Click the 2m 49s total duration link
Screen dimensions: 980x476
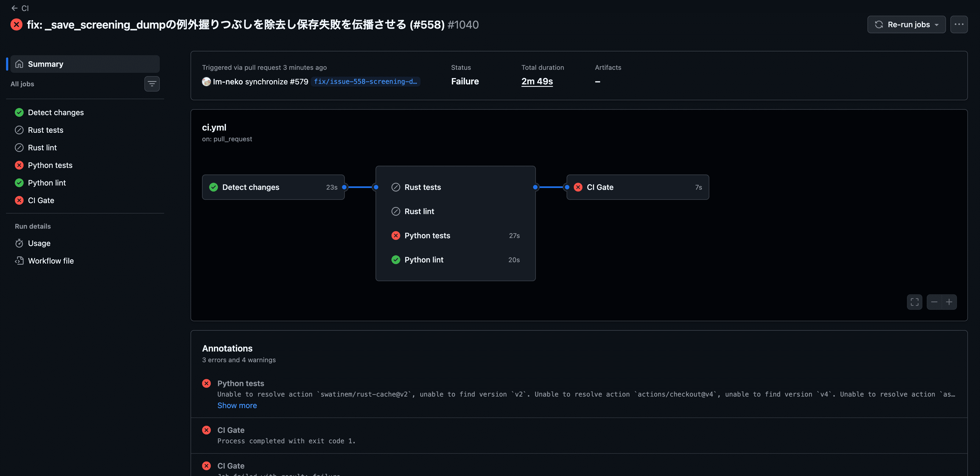[537, 82]
